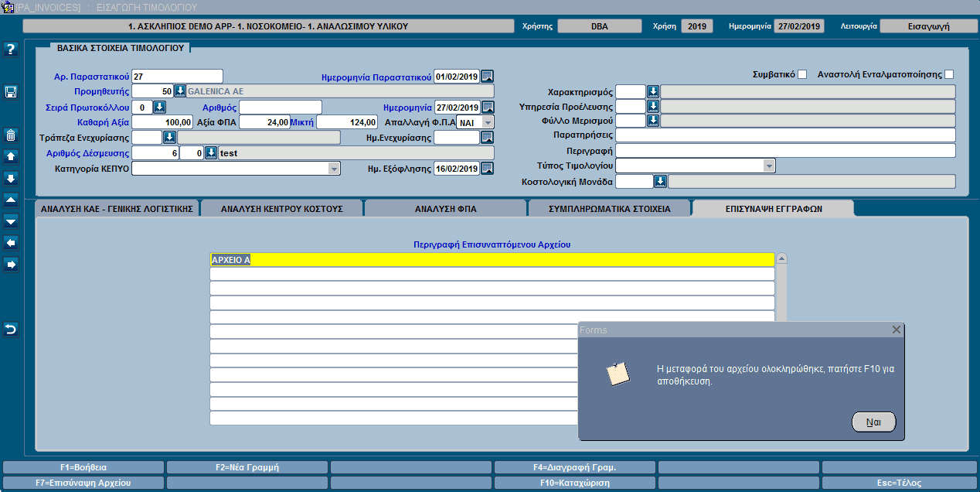Click the undo return arrow icon
The height and width of the screenshot is (492, 980).
(x=11, y=330)
